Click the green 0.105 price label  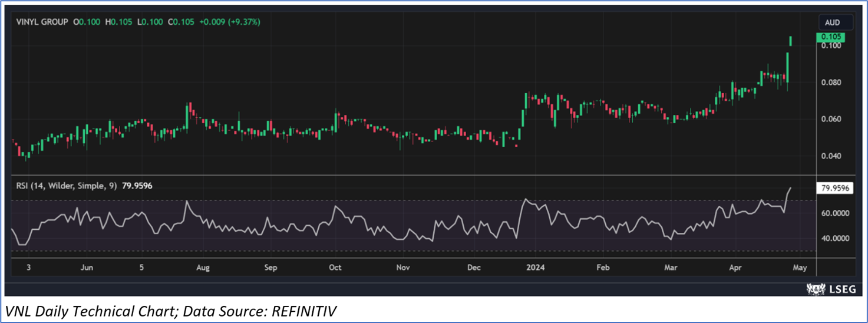[x=830, y=37]
